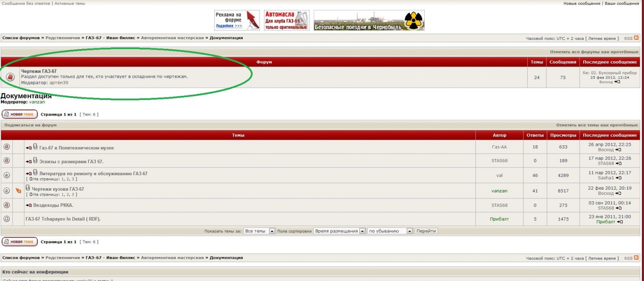Open Ваши сообщения link at top right

coord(621,3)
